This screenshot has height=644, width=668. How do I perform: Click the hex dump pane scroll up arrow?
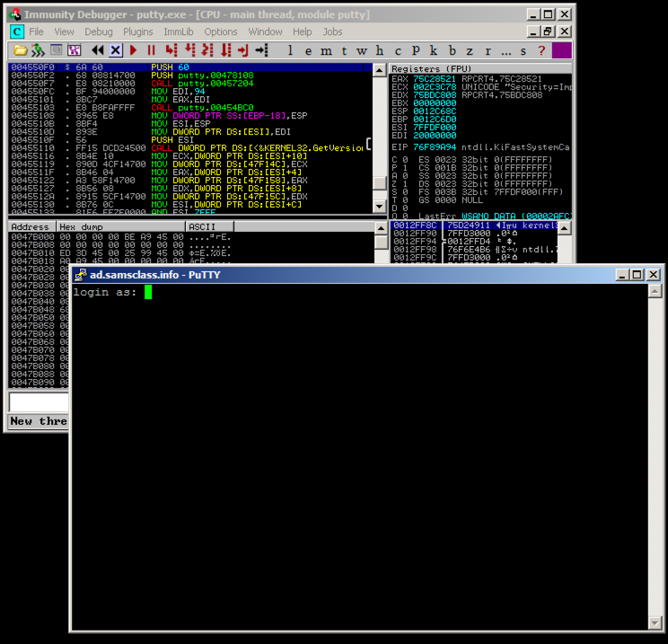tap(381, 228)
